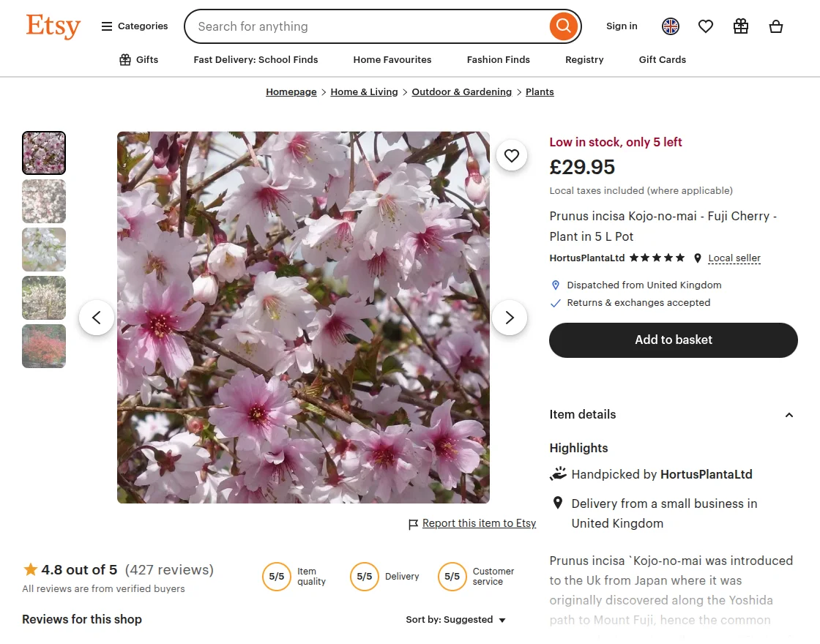
Task: Report this item flag link
Action: [x=472, y=523]
